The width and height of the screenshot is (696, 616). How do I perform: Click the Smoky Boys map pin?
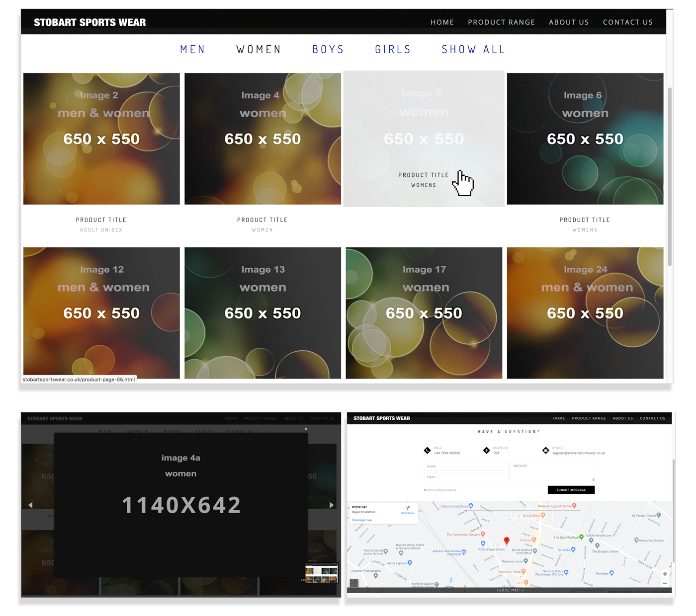[x=543, y=515]
